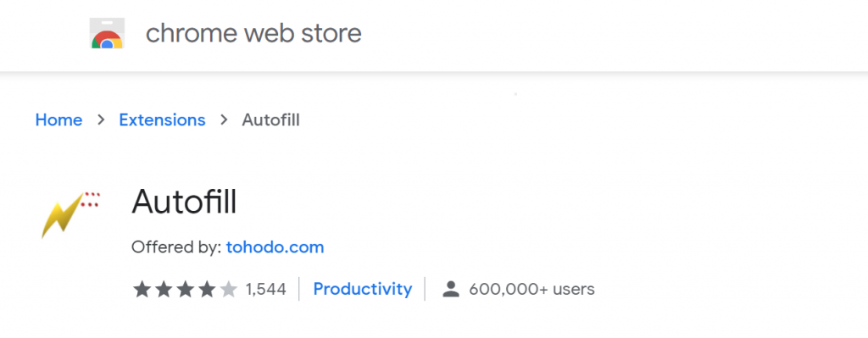Click the Autofill extension heading
Viewport: 868px width, 338px height.
pyautogui.click(x=184, y=202)
